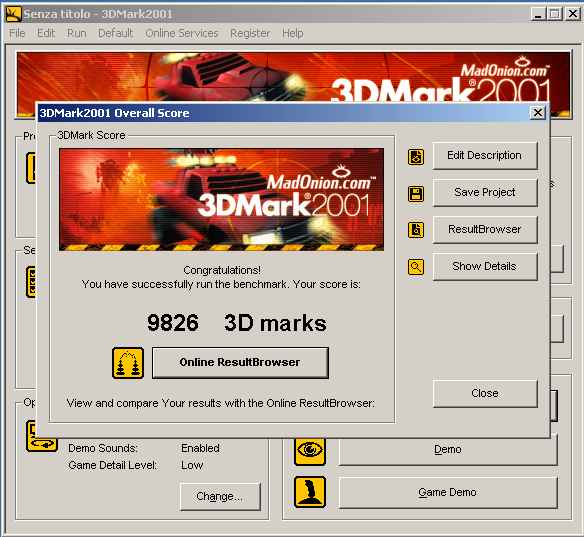Image resolution: width=584 pixels, height=537 pixels.
Task: Click the Demo eye icon
Action: [310, 450]
